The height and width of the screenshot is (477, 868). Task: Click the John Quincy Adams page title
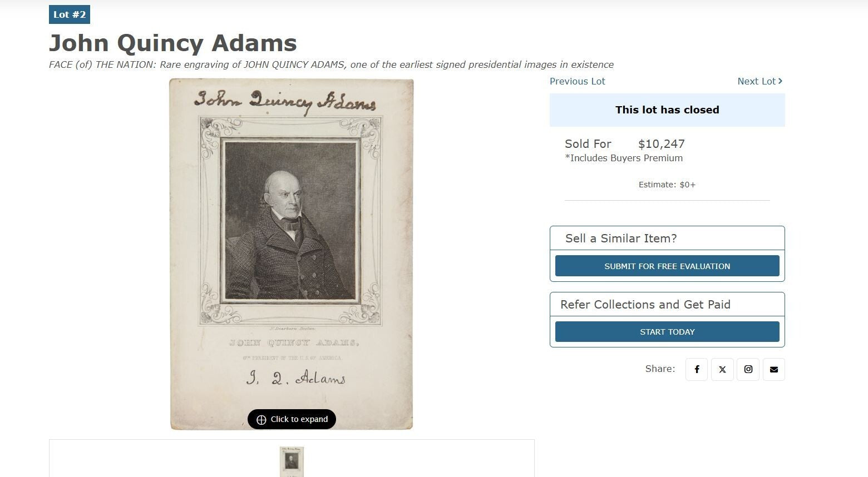(x=173, y=43)
